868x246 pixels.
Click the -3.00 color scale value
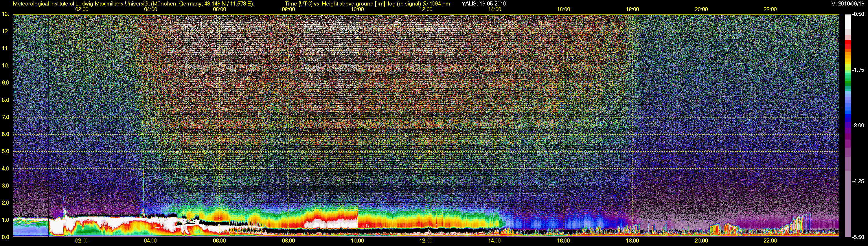pyautogui.click(x=858, y=125)
